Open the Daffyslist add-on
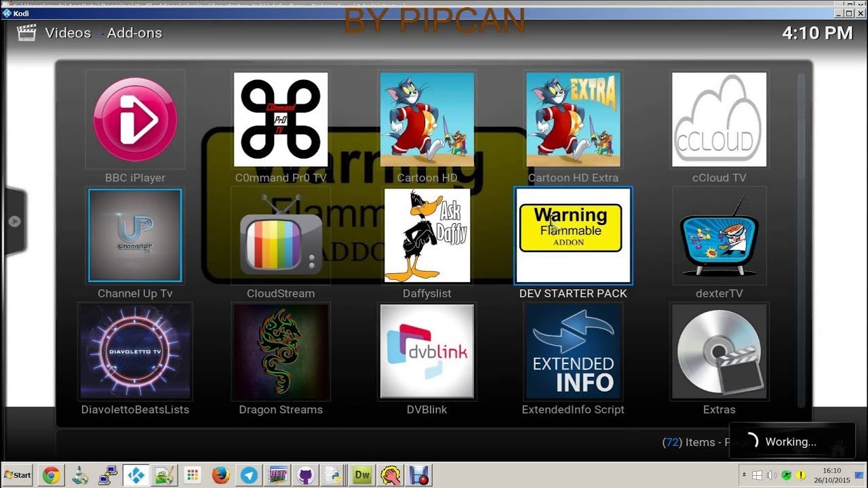The height and width of the screenshot is (488, 868). tap(427, 235)
